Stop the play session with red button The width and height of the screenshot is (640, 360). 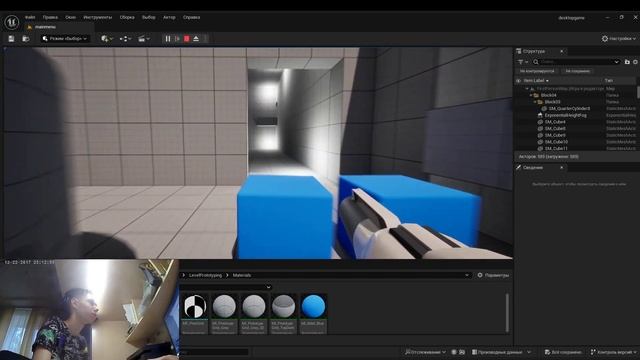(x=187, y=39)
